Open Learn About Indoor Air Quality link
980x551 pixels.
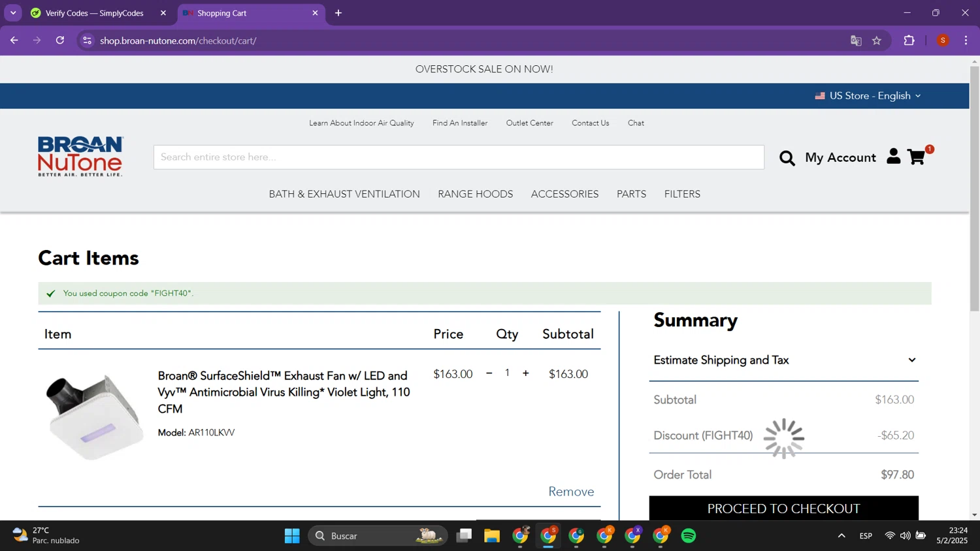click(x=361, y=123)
